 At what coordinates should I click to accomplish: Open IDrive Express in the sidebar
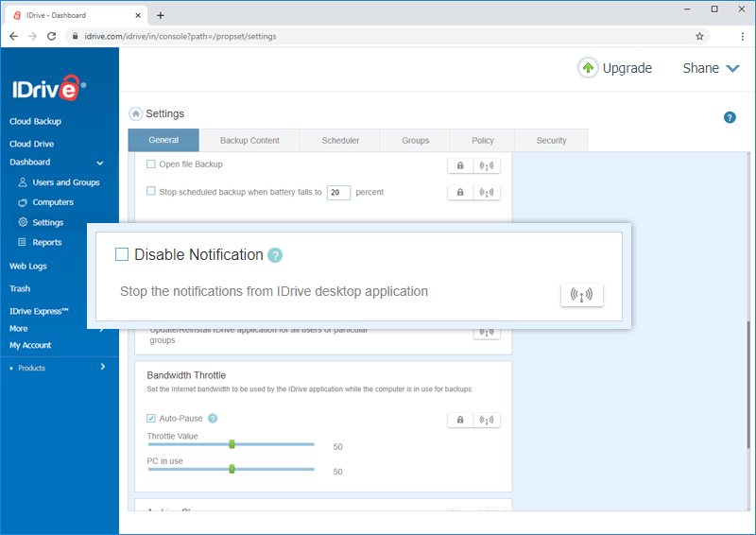(39, 311)
